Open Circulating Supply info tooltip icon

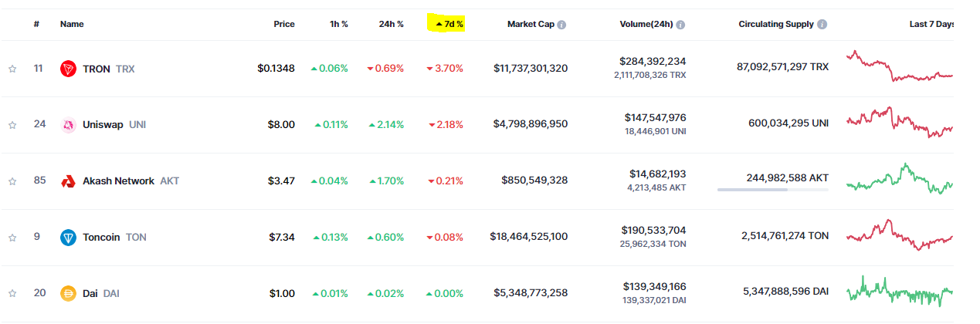click(822, 25)
